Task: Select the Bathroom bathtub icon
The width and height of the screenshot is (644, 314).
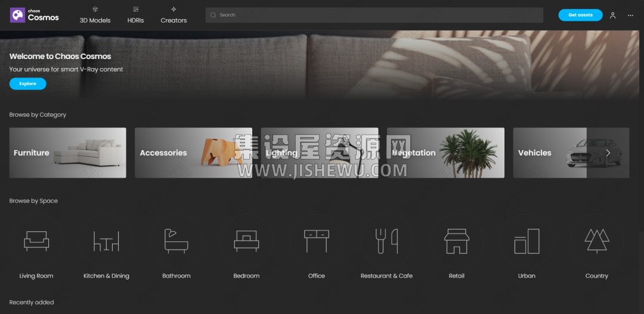Action: [176, 241]
